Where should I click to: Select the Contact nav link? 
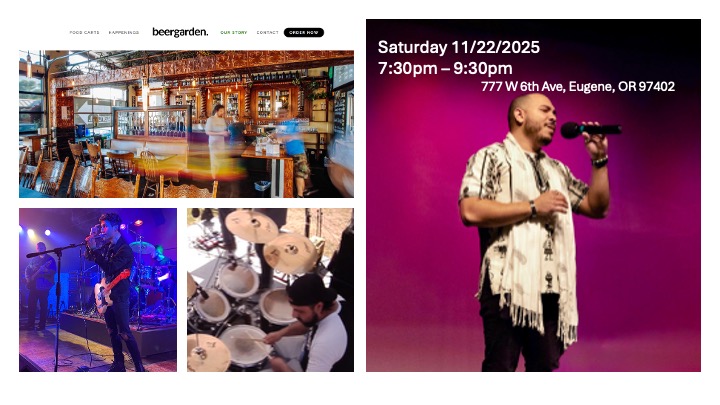click(x=267, y=33)
